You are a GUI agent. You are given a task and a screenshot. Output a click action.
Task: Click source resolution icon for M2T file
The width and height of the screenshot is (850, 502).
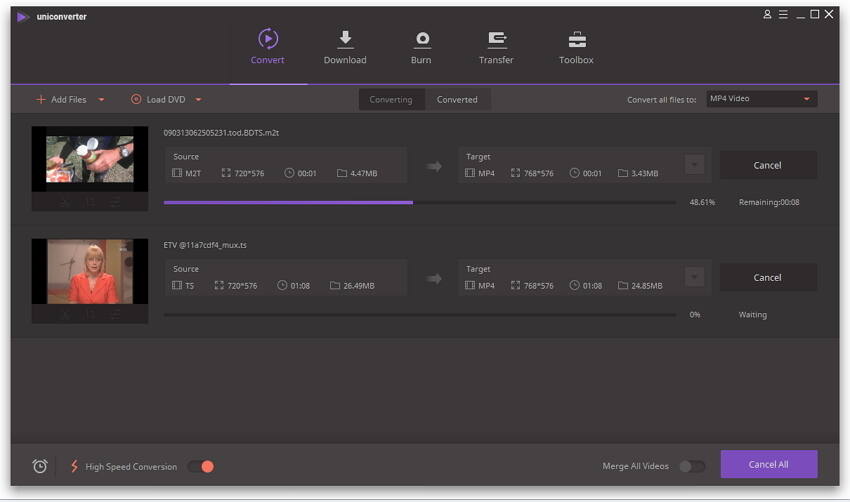click(226, 173)
